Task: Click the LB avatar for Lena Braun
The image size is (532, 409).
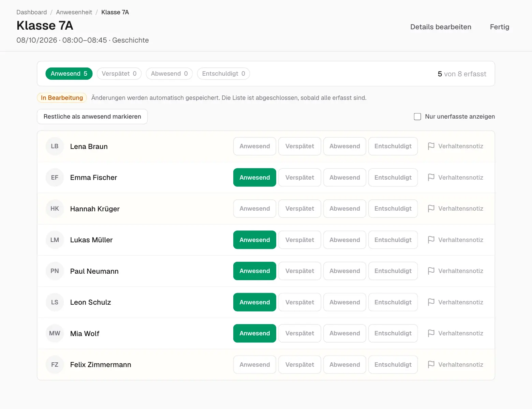Action: tap(55, 146)
